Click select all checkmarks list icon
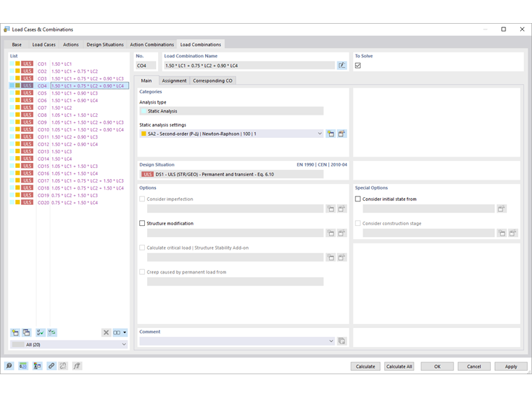The image size is (532, 398). tap(41, 332)
